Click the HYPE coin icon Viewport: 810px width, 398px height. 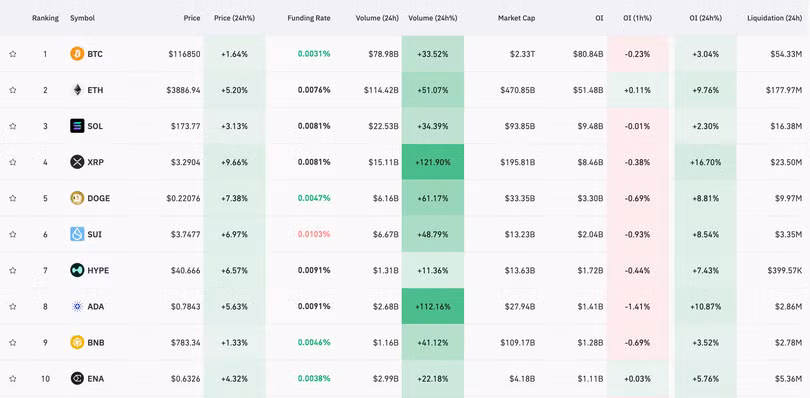[77, 270]
